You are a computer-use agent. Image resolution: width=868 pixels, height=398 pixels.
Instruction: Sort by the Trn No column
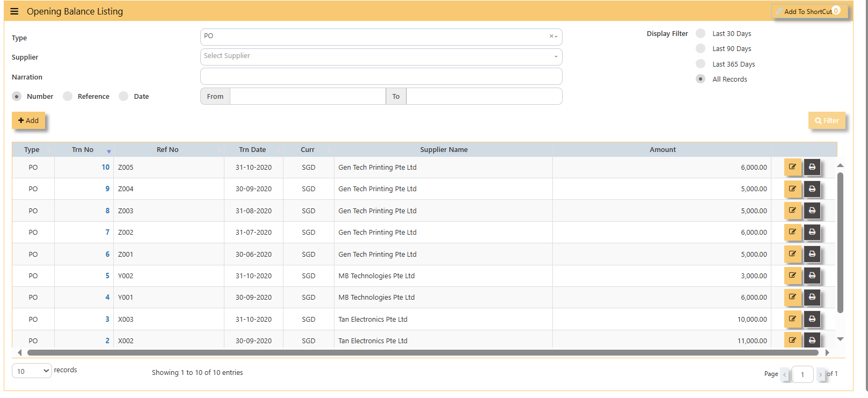tap(83, 150)
